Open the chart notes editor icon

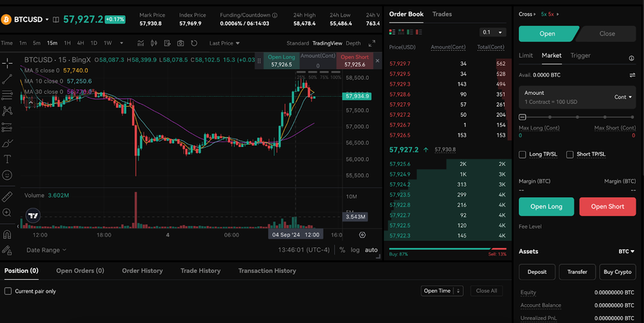[x=167, y=43]
